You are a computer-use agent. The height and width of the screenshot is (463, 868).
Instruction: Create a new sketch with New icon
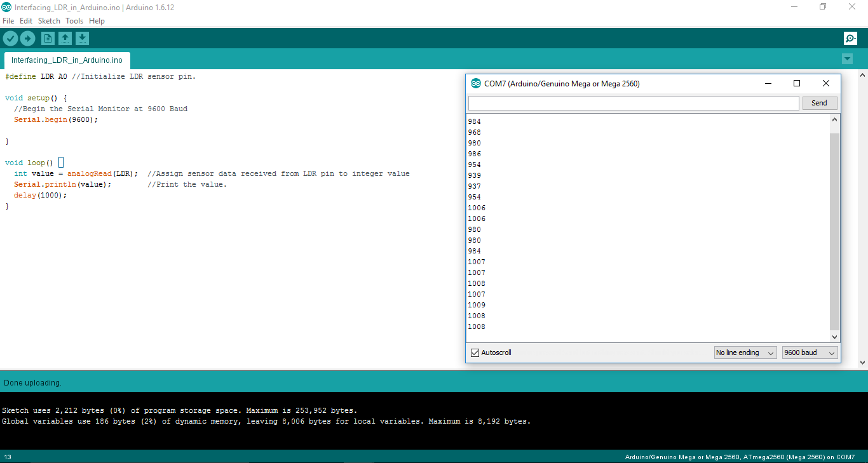coord(48,39)
